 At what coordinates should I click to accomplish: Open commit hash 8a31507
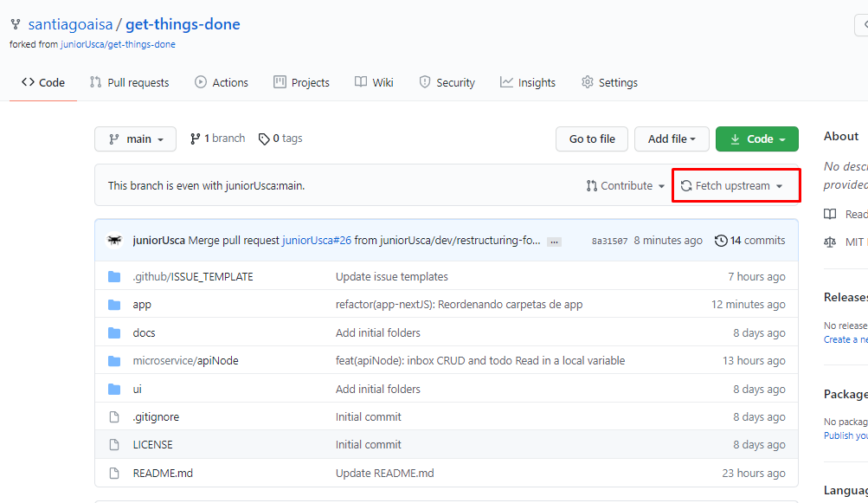609,241
